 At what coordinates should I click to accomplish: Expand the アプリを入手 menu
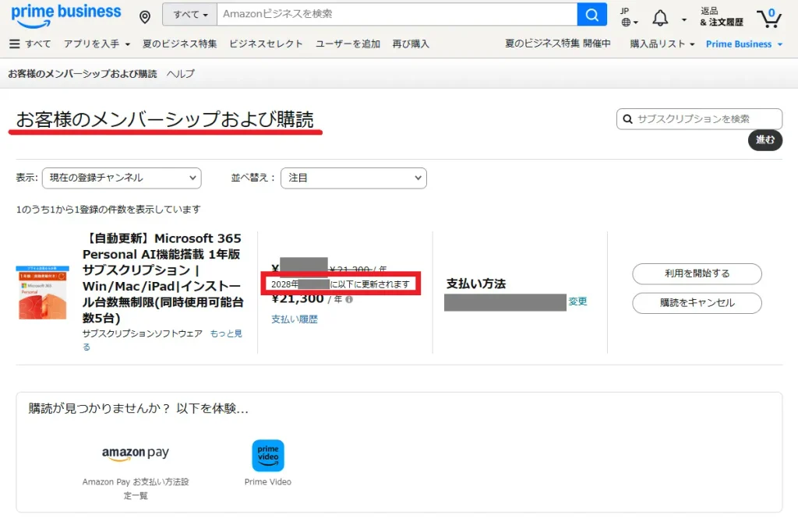[x=97, y=44]
